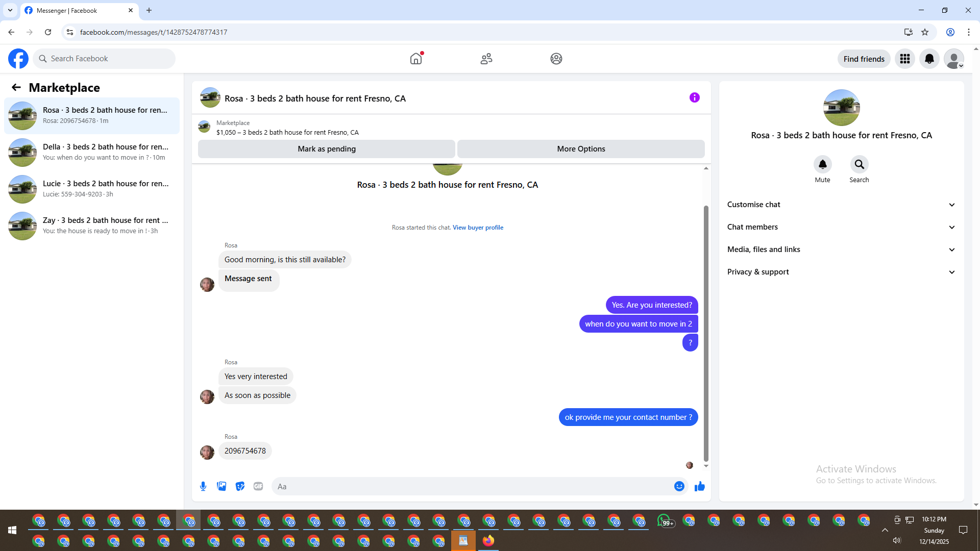980x551 pixels.
Task: Mute this conversation with the bell
Action: pyautogui.click(x=822, y=164)
